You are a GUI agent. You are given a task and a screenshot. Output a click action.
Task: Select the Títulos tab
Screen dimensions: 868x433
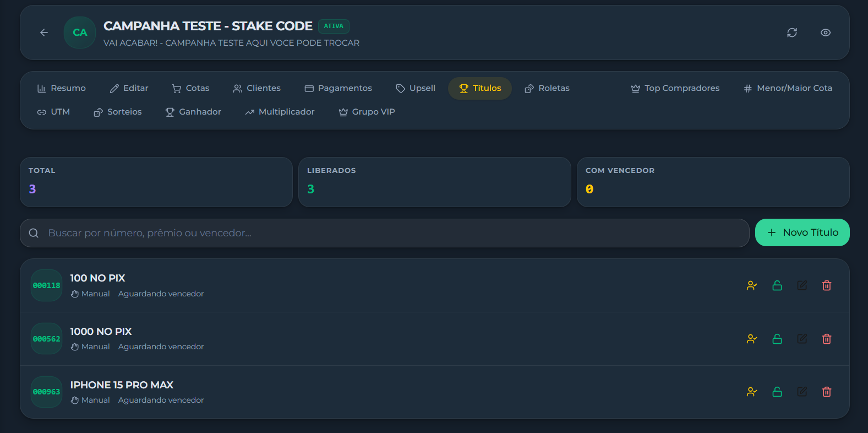point(480,88)
